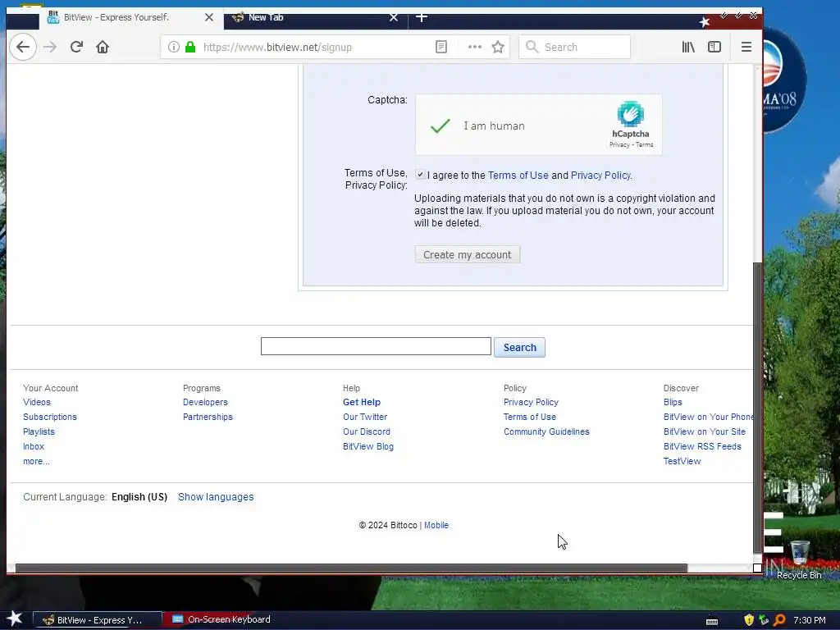
Task: Click Show languages link
Action: 216,496
